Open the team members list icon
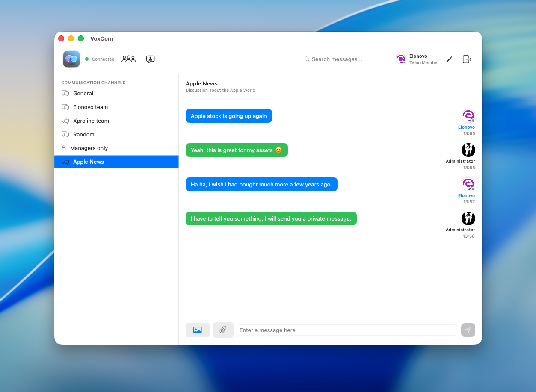 click(x=128, y=59)
